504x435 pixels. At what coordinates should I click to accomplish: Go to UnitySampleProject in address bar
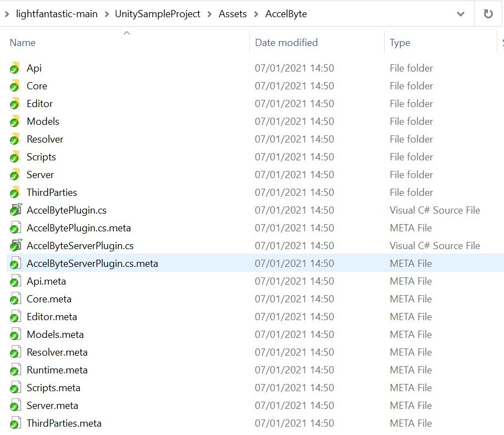(158, 14)
